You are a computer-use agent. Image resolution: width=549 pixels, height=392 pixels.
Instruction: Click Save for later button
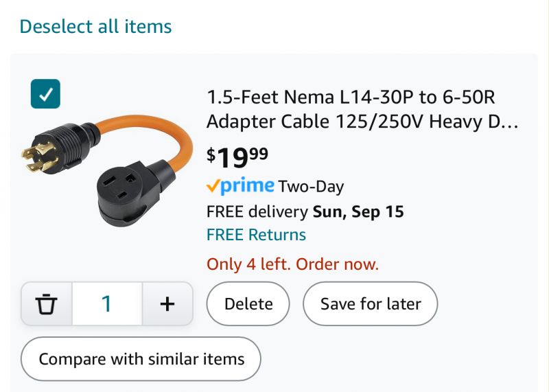click(x=371, y=303)
